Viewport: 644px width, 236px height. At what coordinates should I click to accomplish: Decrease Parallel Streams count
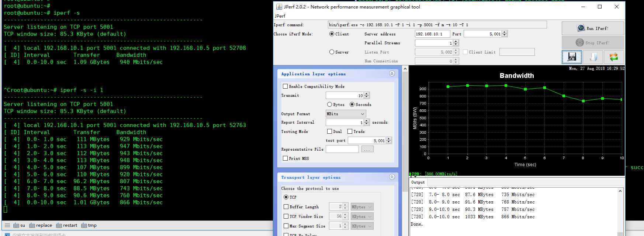click(x=456, y=45)
